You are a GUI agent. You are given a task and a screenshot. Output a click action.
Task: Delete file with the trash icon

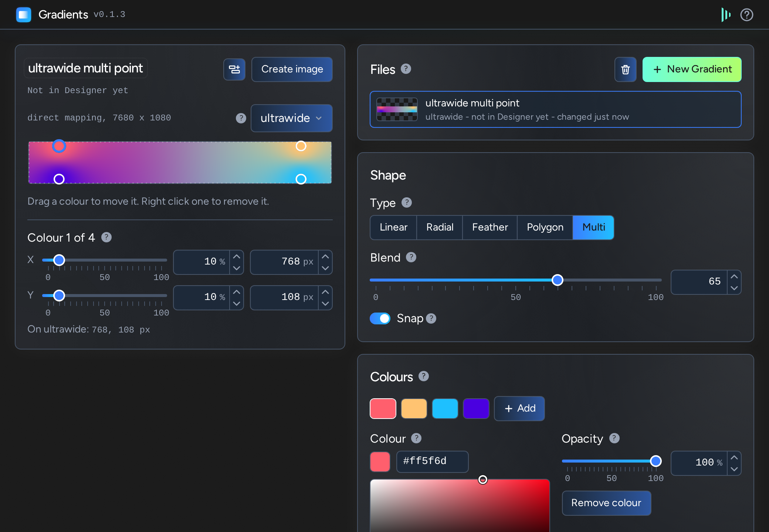pos(625,69)
